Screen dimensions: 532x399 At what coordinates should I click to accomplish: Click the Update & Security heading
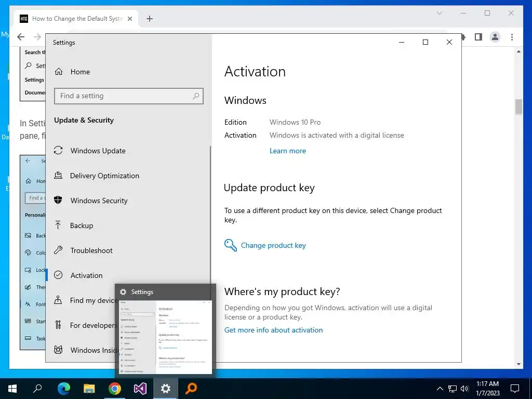[84, 121]
